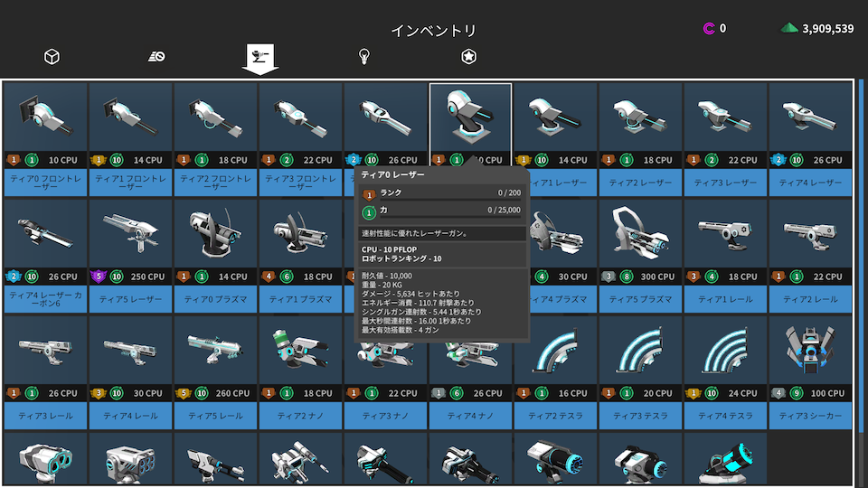Click the purple currency coin icon
Image resolution: width=868 pixels, height=488 pixels.
coord(709,29)
